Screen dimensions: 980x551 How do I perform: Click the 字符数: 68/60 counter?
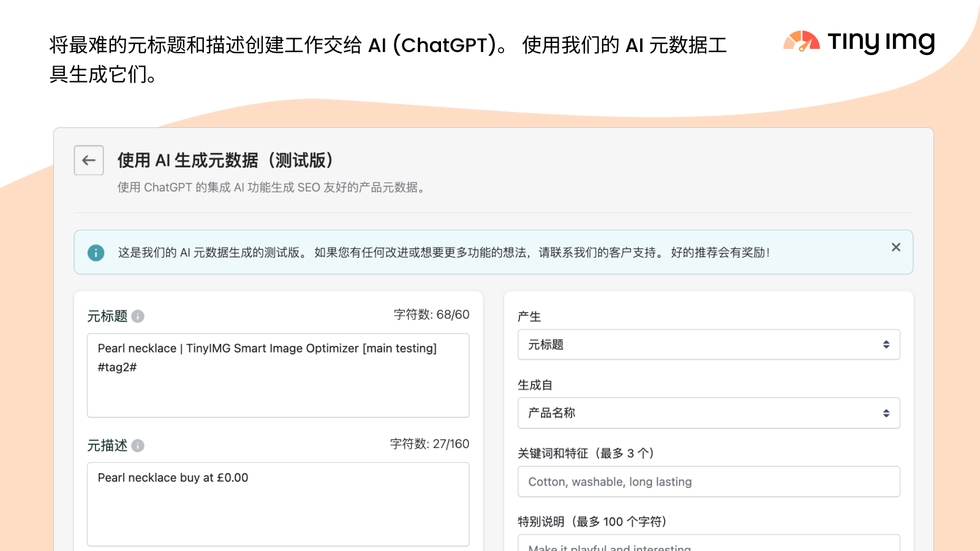coord(431,315)
